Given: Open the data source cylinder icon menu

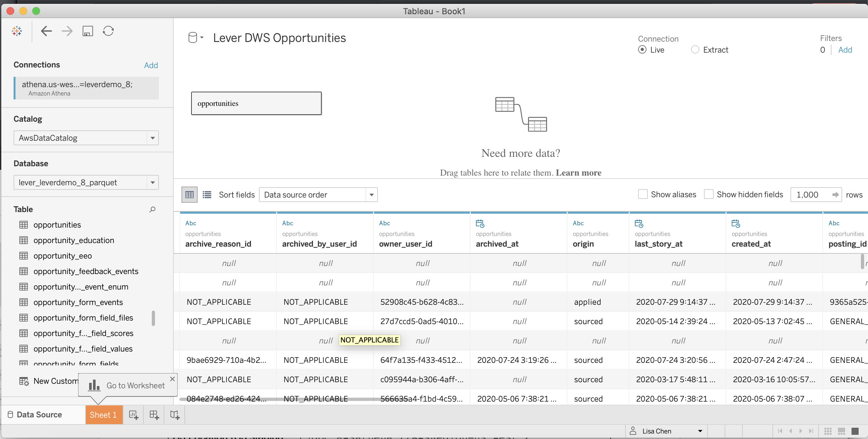Looking at the screenshot, I should click(x=195, y=37).
